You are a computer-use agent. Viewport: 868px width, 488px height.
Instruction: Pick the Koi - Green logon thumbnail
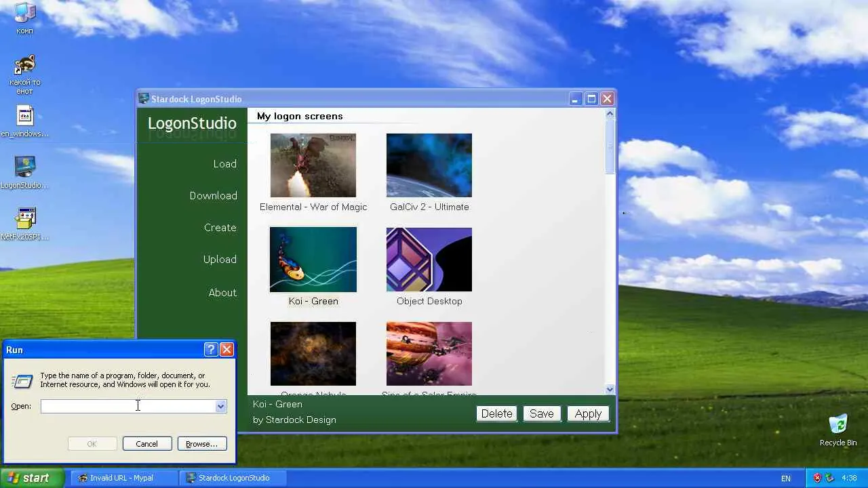coord(313,260)
